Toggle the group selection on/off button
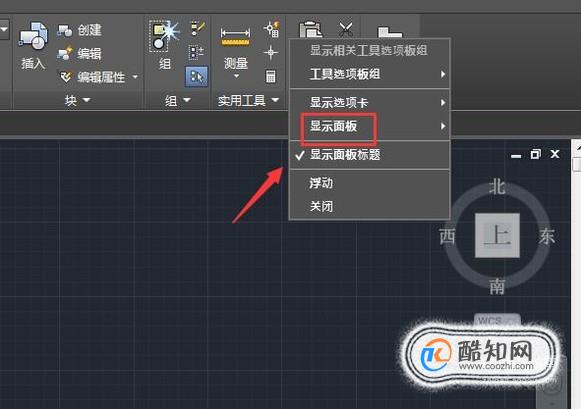581x409 pixels. pos(196,77)
